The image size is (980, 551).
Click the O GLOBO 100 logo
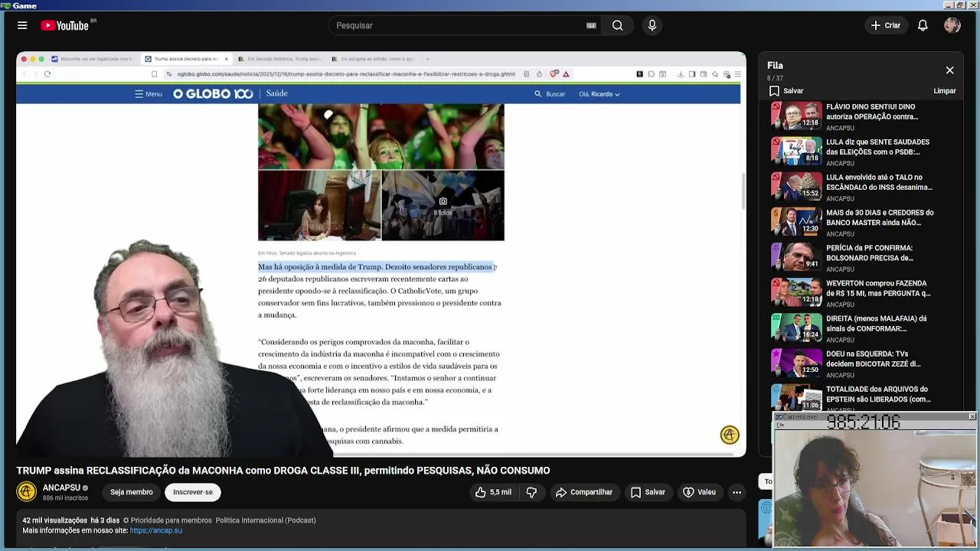(213, 93)
